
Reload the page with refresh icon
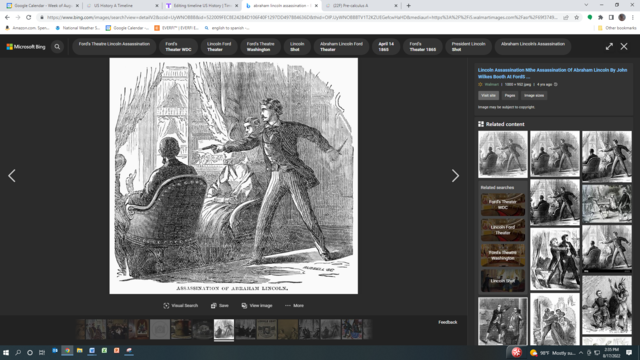click(28, 17)
